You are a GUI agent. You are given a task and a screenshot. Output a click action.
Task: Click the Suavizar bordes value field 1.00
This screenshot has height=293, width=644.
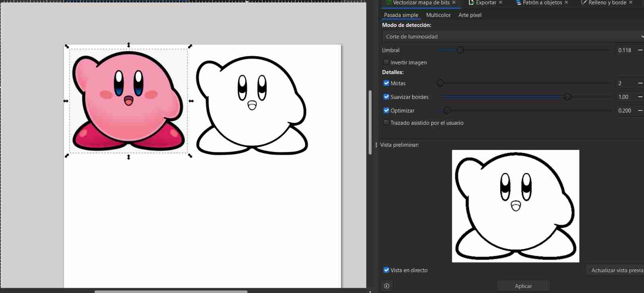625,97
